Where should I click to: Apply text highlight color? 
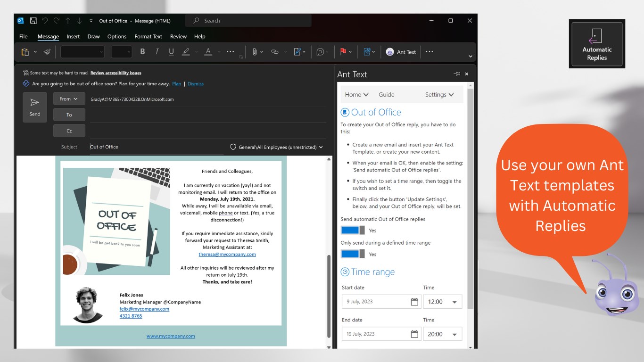click(186, 52)
